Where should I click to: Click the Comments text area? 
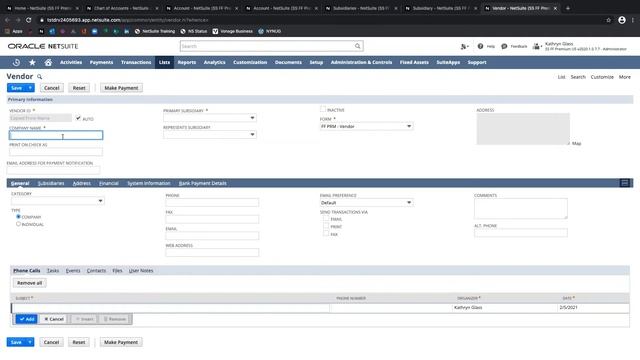[520, 209]
